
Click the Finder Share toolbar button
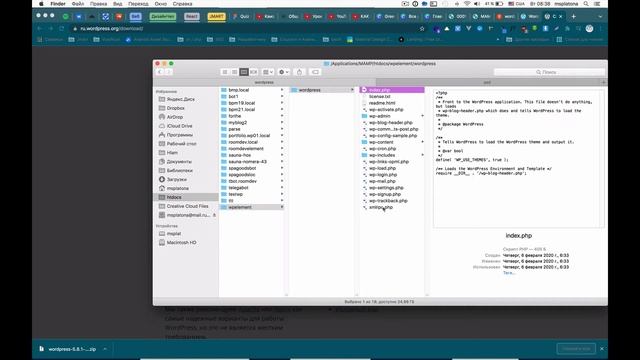299,72
